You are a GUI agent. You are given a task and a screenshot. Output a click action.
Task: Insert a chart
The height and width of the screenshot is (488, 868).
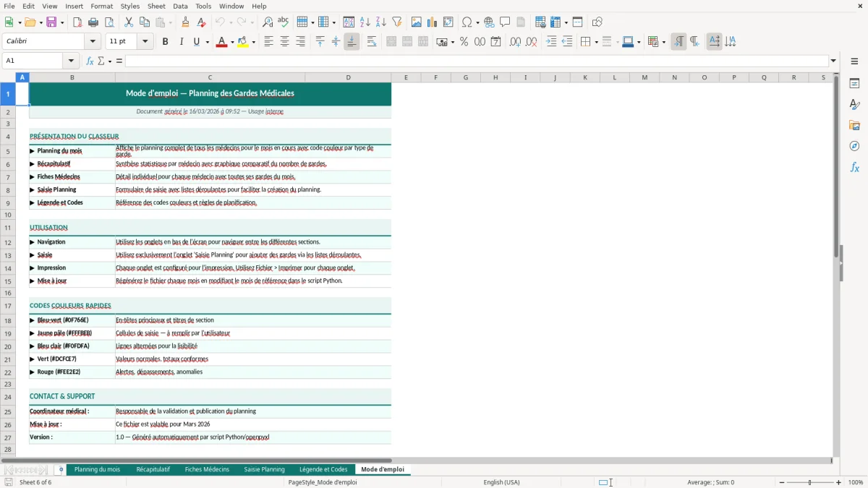[x=433, y=22]
